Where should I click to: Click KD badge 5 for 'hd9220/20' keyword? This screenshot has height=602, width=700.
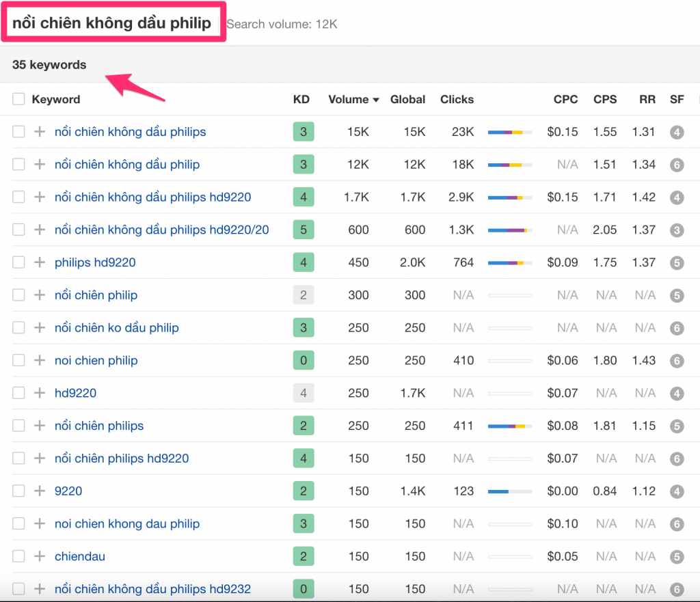pos(304,230)
